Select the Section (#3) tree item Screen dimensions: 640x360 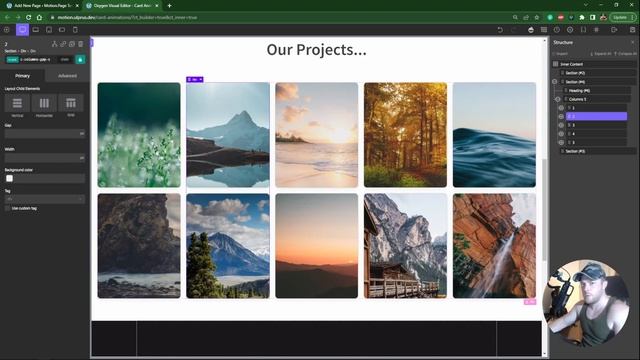pos(598,151)
